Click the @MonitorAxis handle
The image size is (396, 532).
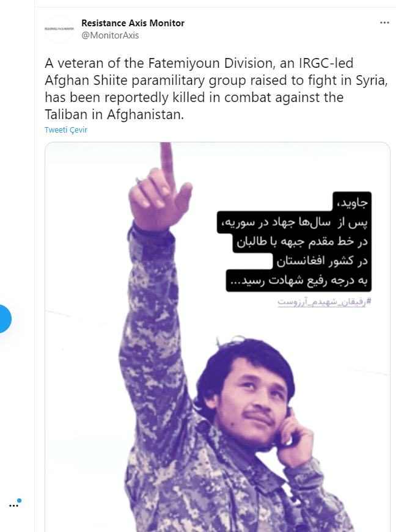[x=110, y=35]
